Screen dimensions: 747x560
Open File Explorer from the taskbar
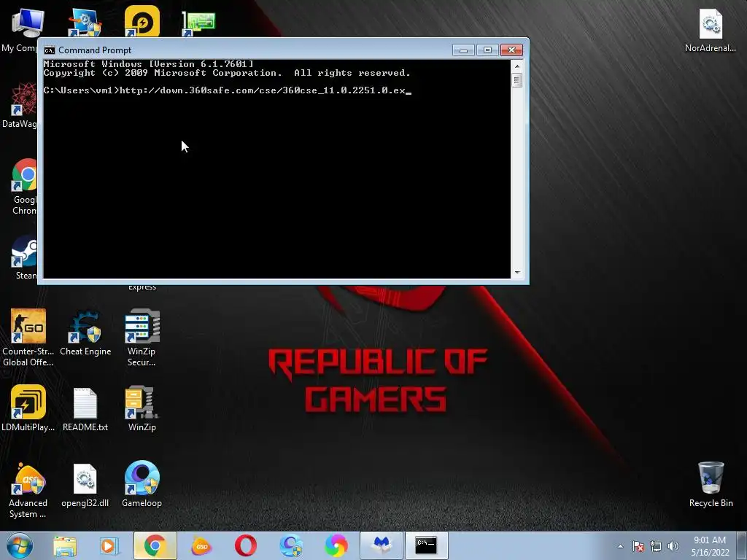click(65, 545)
